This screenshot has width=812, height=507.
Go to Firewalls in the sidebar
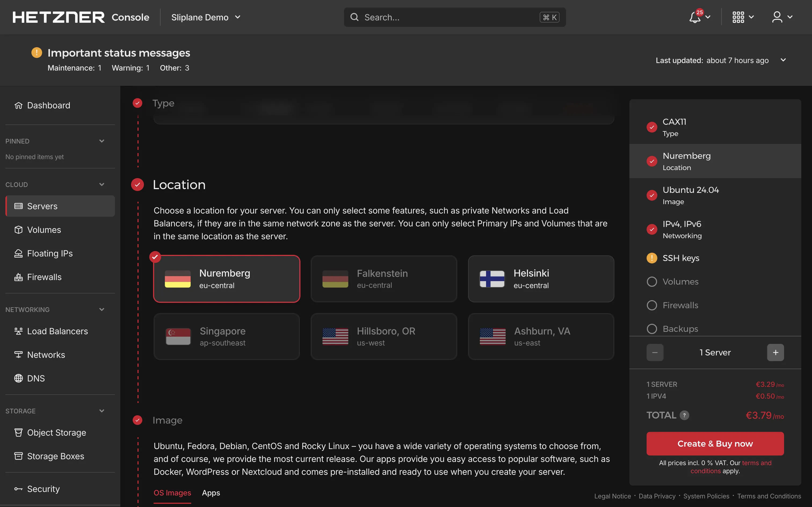tap(44, 277)
